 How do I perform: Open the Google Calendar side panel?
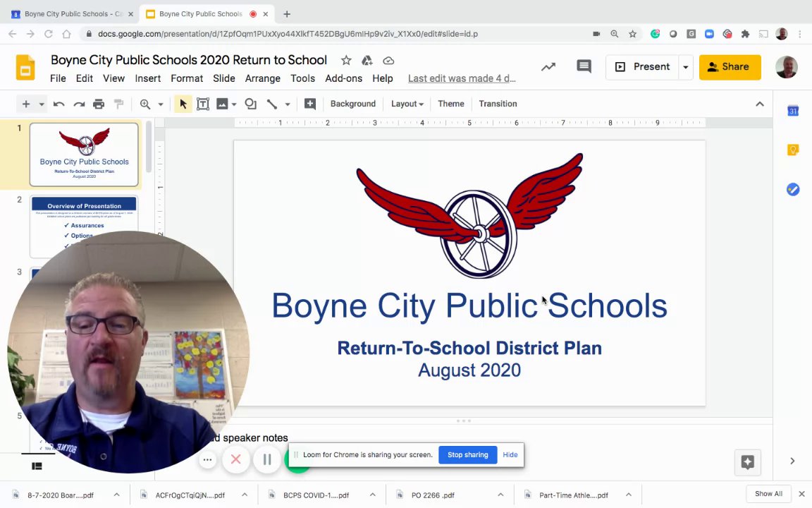793,110
